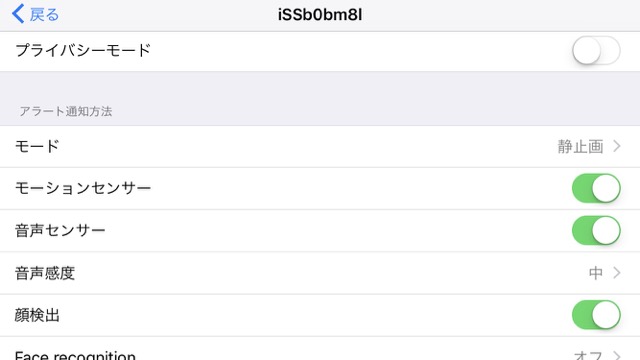
Task: Tap the モーションセンサー label text
Action: click(83, 188)
